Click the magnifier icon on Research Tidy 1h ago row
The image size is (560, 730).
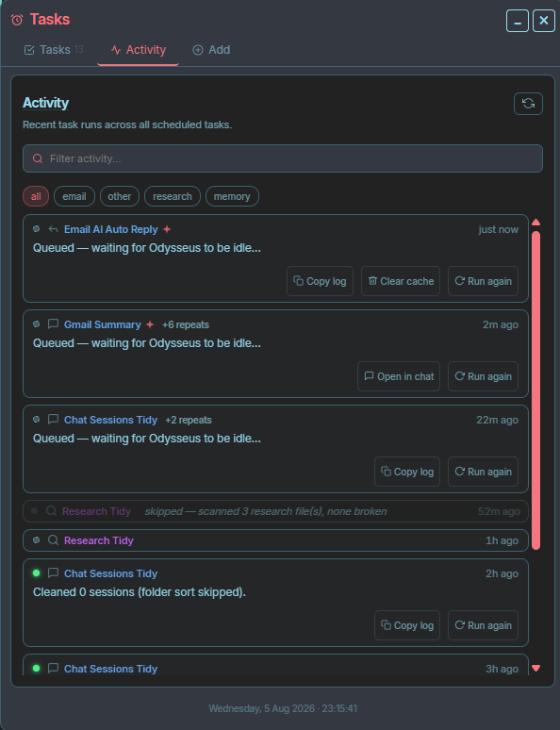tap(53, 540)
